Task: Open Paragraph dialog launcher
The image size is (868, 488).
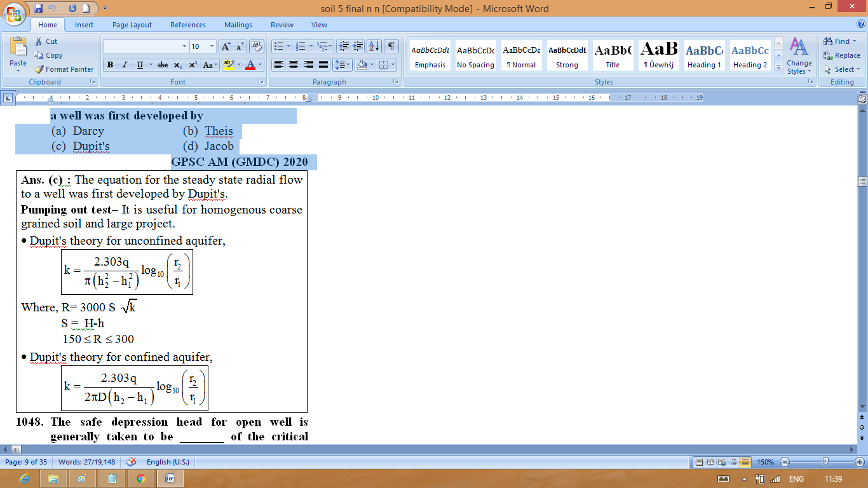Action: point(395,82)
